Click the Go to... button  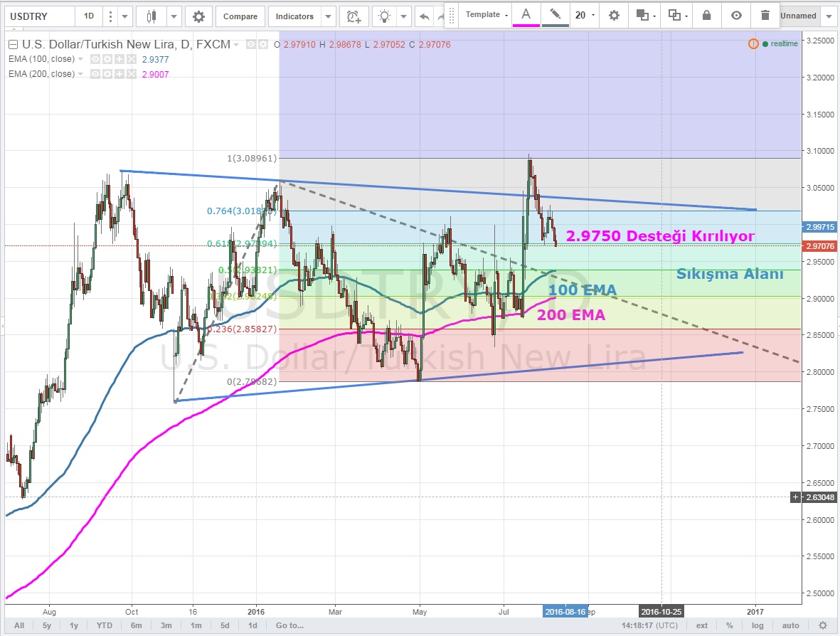pos(289,625)
